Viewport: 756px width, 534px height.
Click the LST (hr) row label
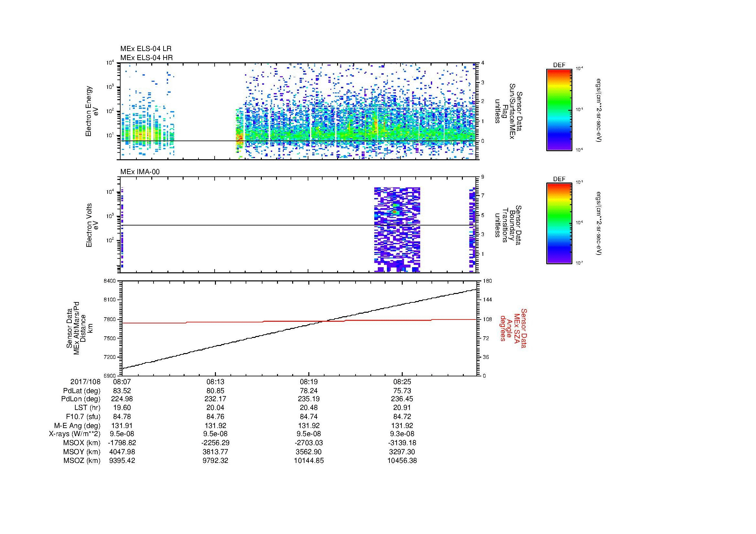(87, 408)
